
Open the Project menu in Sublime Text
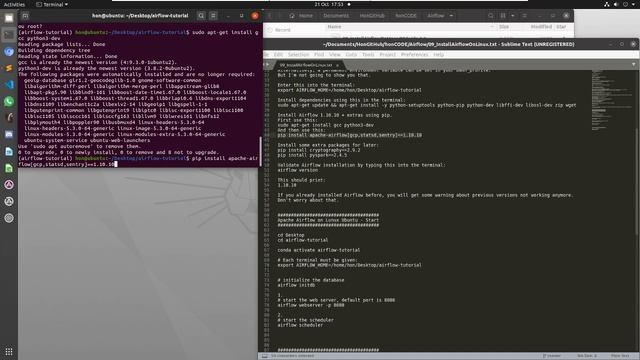tap(387, 54)
